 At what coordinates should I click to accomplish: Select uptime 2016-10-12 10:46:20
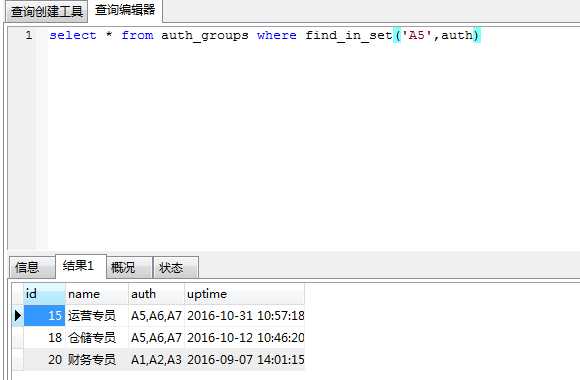point(245,337)
